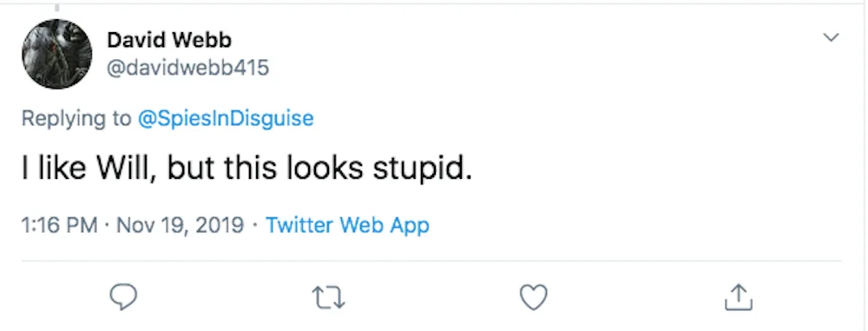The width and height of the screenshot is (868, 331).
Task: Expand the tweet options chevron
Action: point(831,37)
